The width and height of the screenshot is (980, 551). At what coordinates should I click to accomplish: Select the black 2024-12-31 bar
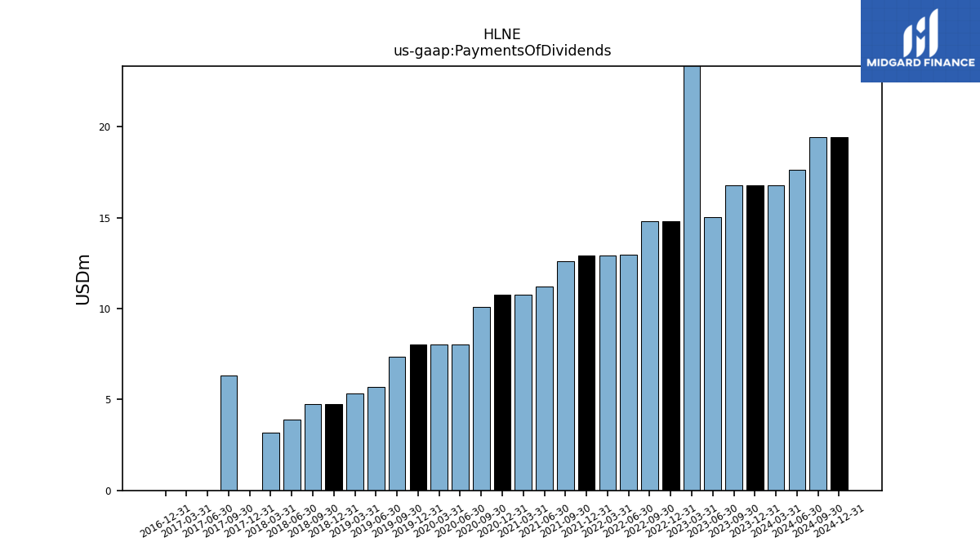click(x=839, y=313)
